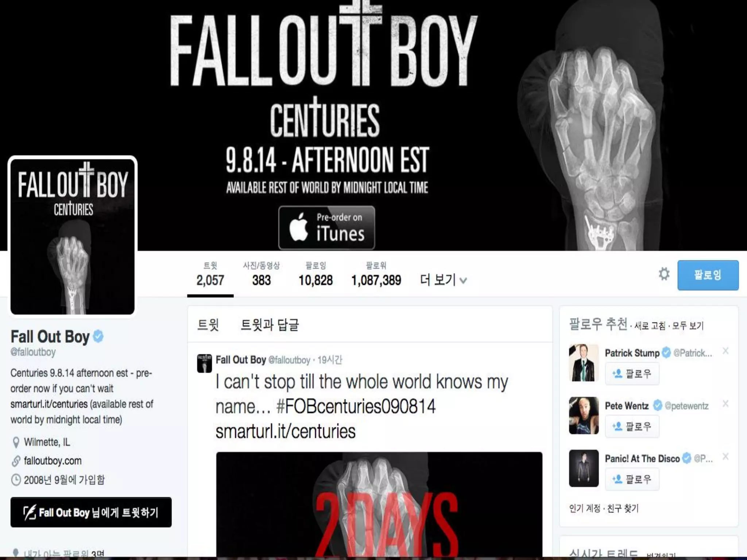Follow Patrick Stump with the 팔로우 button
The width and height of the screenshot is (747, 560).
(632, 374)
